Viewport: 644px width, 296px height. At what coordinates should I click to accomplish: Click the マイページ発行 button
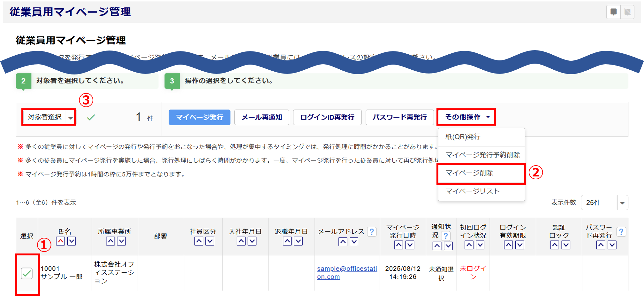click(x=200, y=117)
